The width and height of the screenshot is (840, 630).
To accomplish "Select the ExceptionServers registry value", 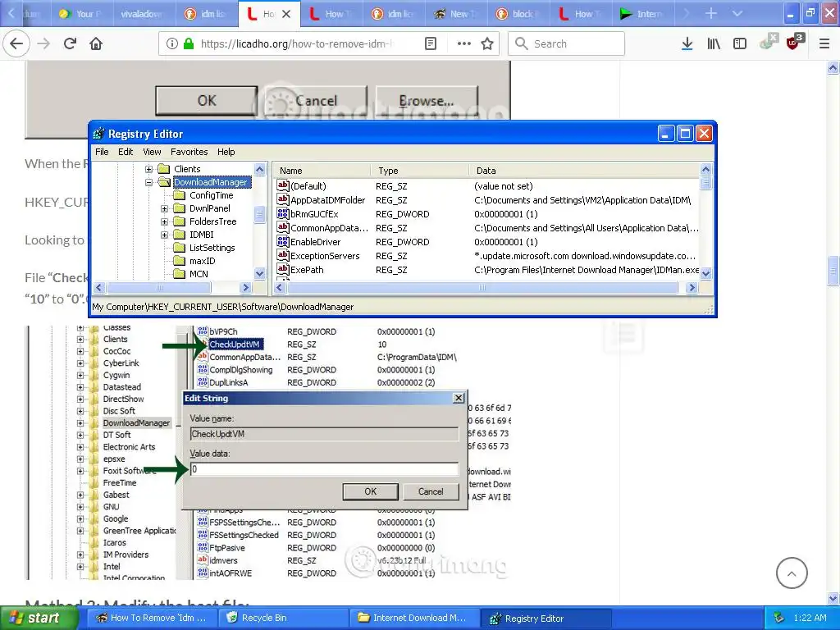I will point(325,256).
